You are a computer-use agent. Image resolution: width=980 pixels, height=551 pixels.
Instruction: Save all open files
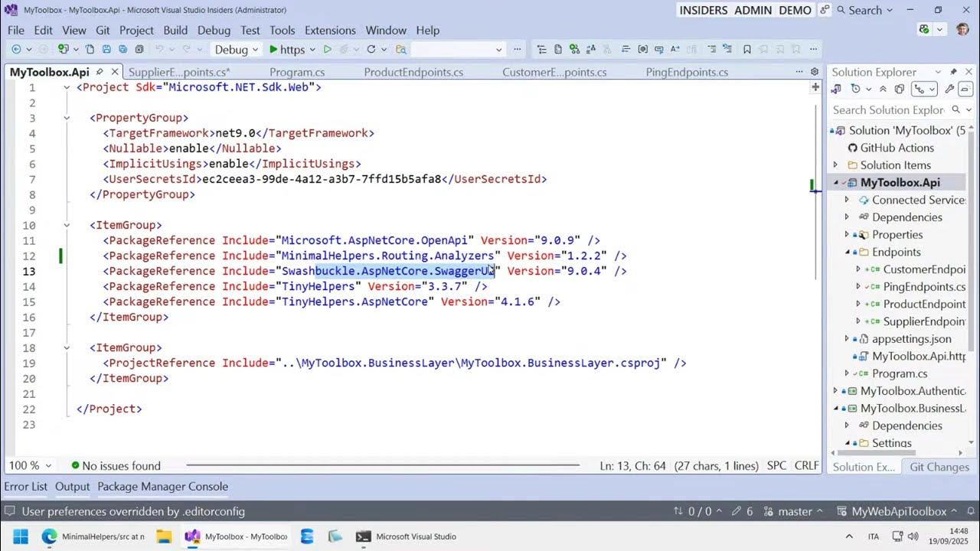point(122,49)
